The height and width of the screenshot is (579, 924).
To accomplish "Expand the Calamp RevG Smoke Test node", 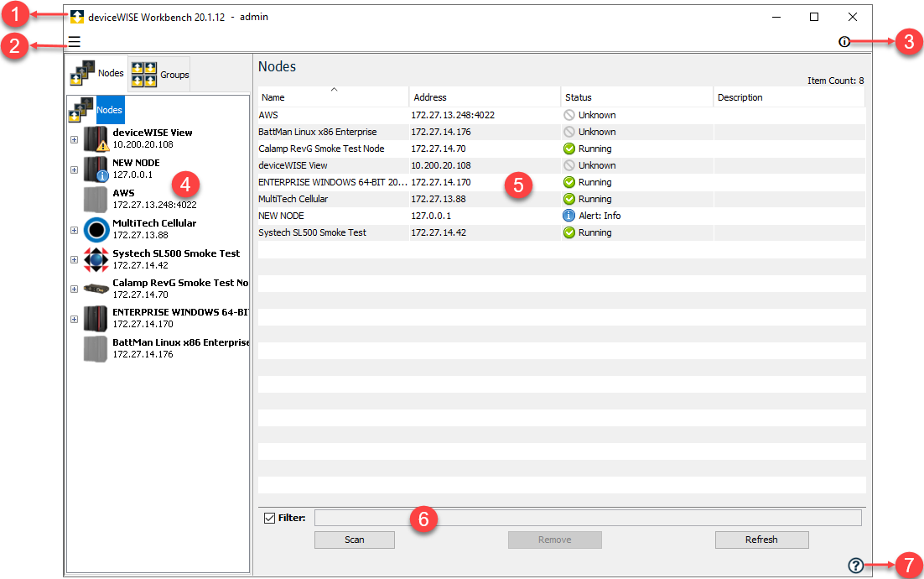I will 75,289.
